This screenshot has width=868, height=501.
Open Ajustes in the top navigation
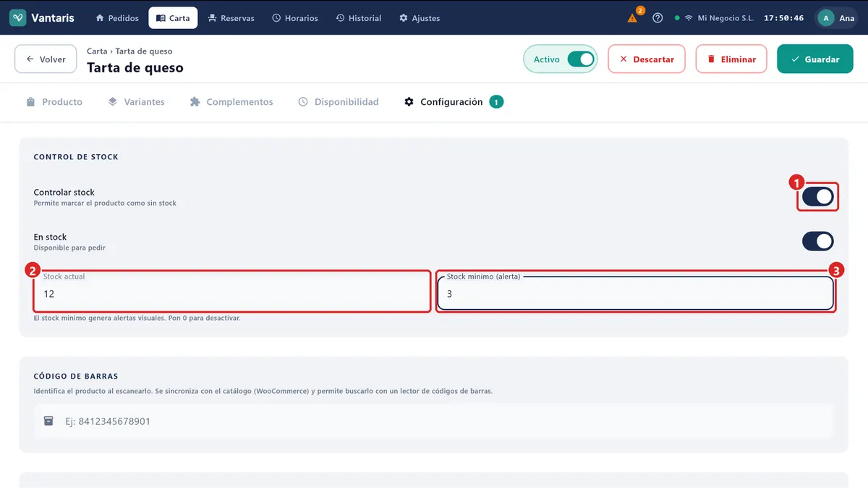click(420, 18)
